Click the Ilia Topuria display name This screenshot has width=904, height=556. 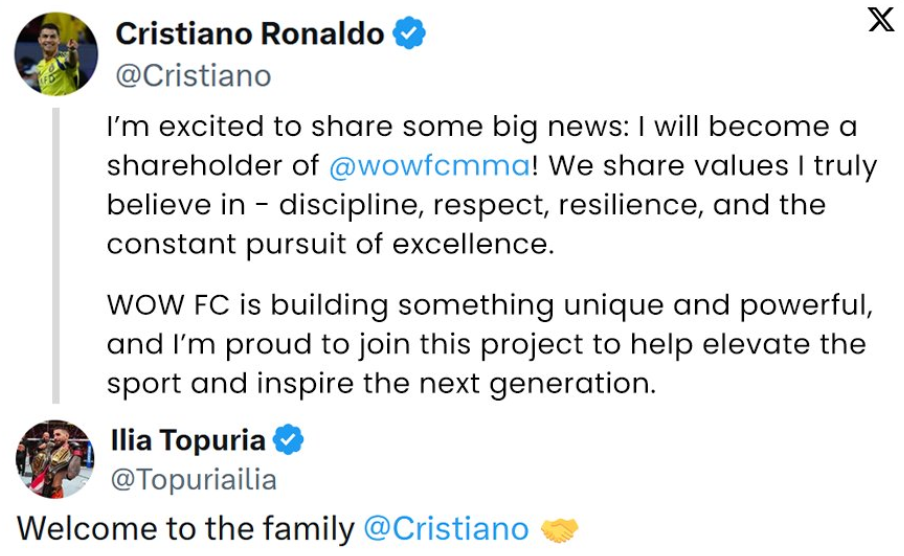click(x=187, y=440)
